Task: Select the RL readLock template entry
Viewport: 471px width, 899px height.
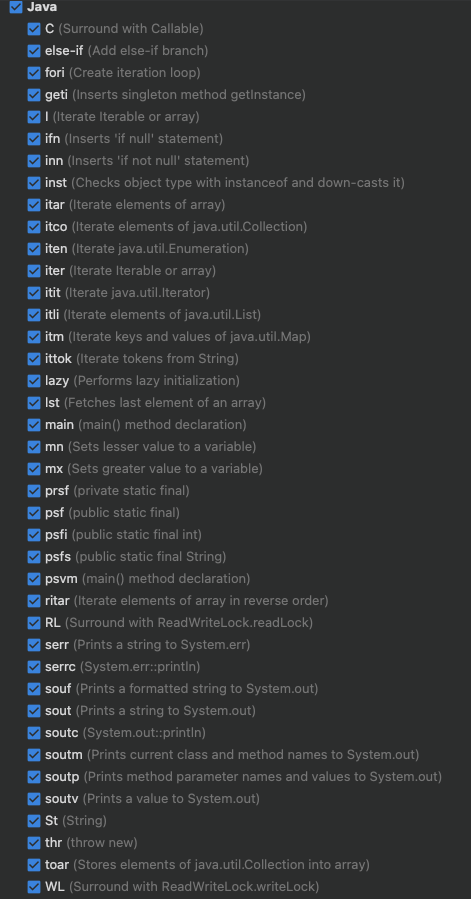Action: [179, 623]
